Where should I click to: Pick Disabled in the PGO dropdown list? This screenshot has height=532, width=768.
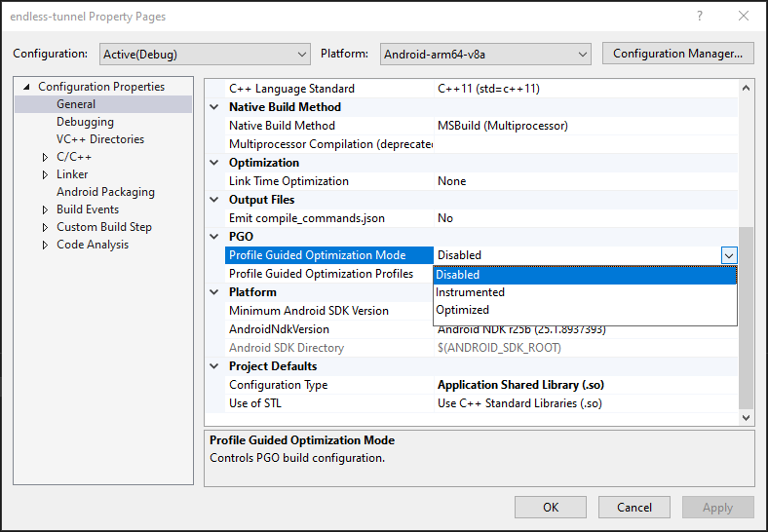[458, 275]
